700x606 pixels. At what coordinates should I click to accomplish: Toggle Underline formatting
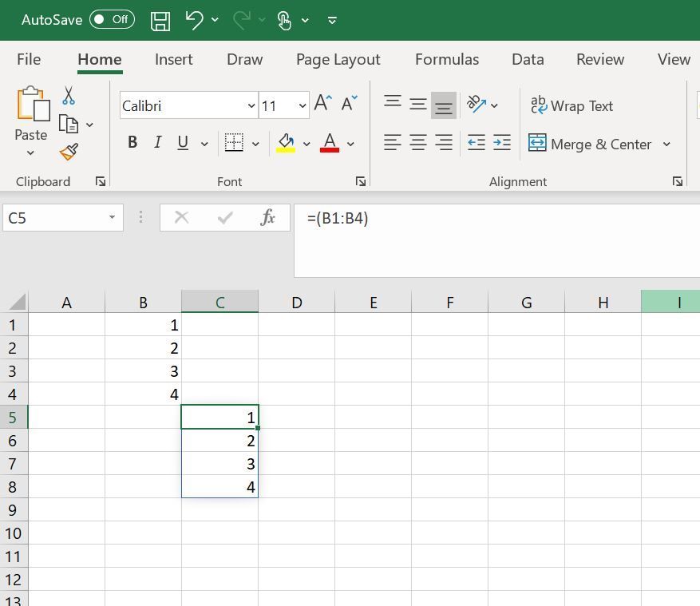tap(183, 142)
